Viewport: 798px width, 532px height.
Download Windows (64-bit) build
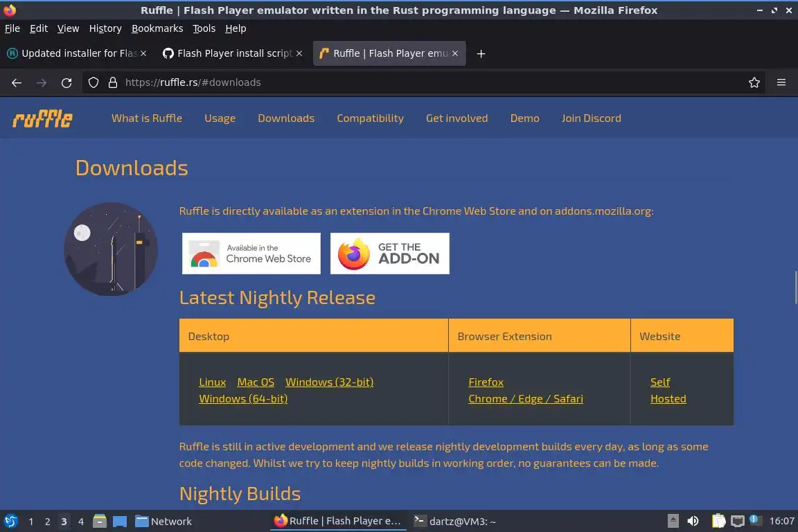[243, 398]
